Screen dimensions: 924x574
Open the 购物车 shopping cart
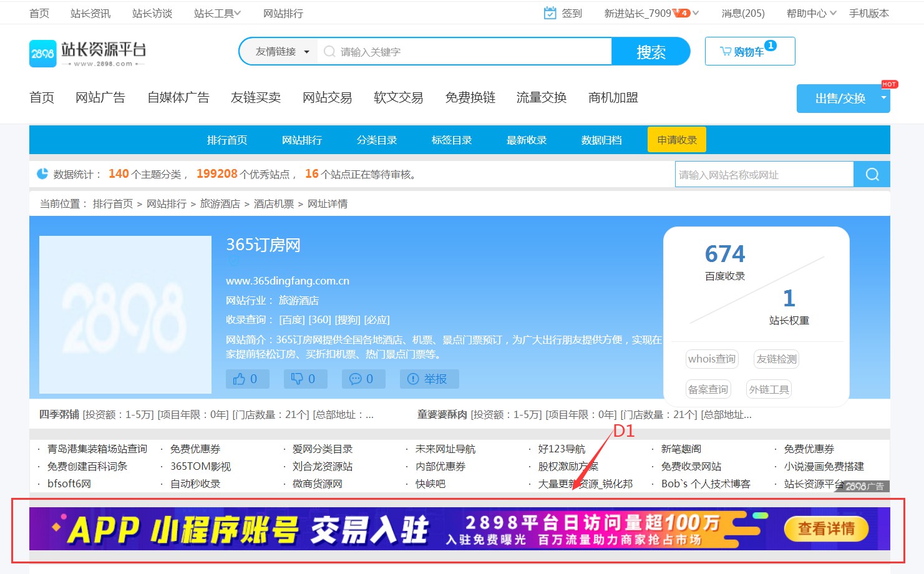pyautogui.click(x=749, y=51)
